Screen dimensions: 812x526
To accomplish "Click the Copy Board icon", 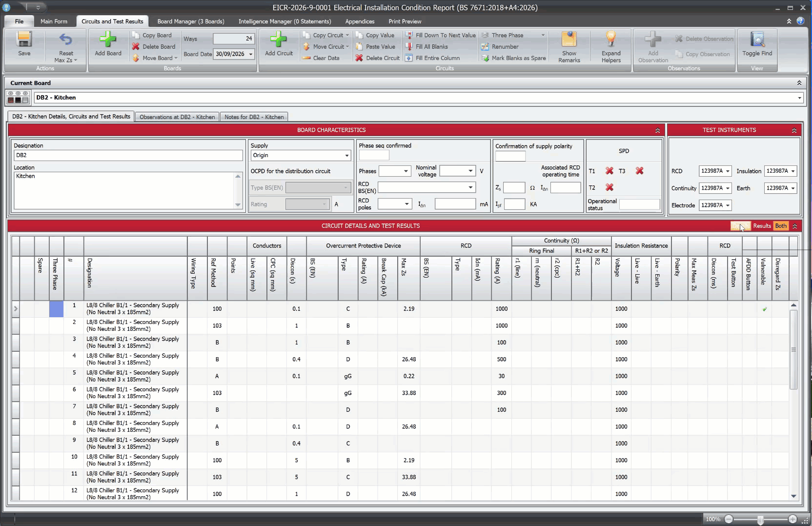I will coord(136,35).
